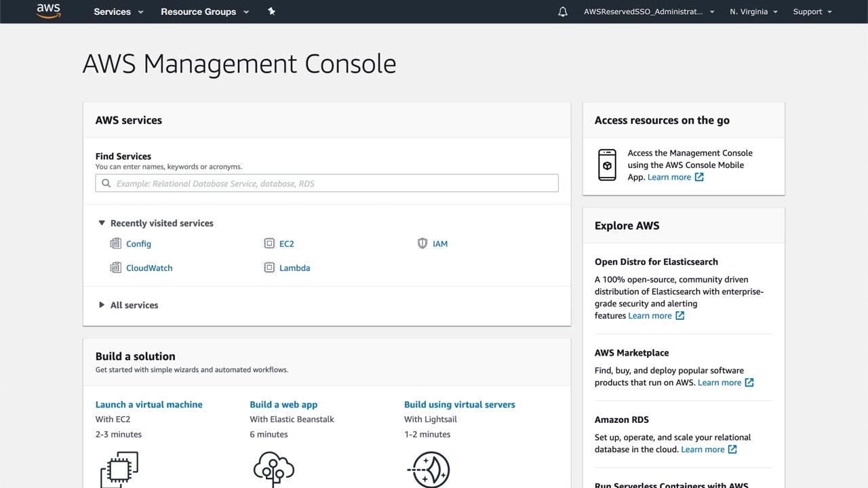Click Learn more for AWS Marketplace
This screenshot has width=868, height=488.
[x=719, y=383]
